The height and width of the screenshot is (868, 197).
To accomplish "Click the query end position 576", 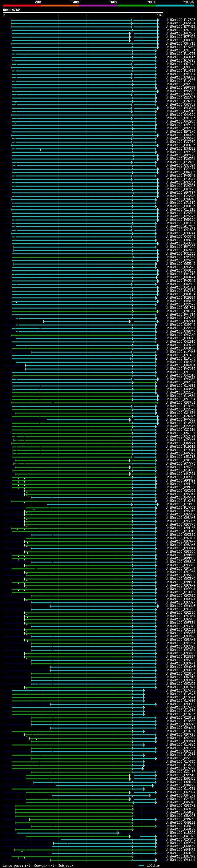I will tap(159, 15).
